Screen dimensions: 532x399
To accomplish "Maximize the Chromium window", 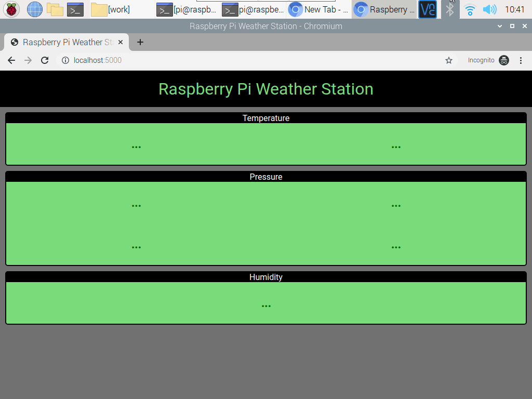I will 512,26.
